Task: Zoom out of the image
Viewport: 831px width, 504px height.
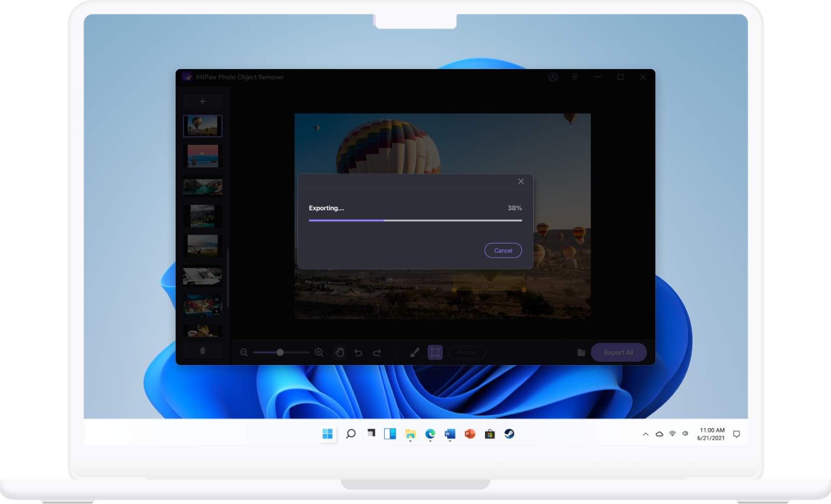Action: 244,352
